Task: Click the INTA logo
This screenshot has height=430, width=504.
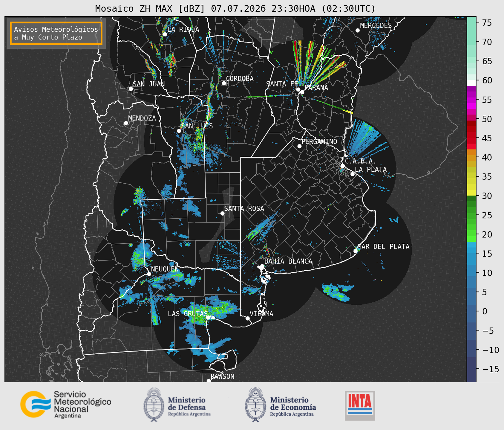Action: point(360,405)
